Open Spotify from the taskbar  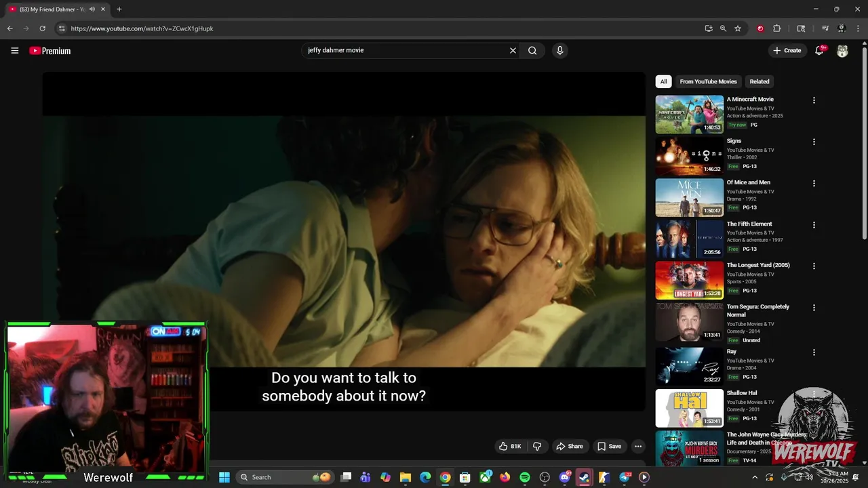tap(525, 477)
